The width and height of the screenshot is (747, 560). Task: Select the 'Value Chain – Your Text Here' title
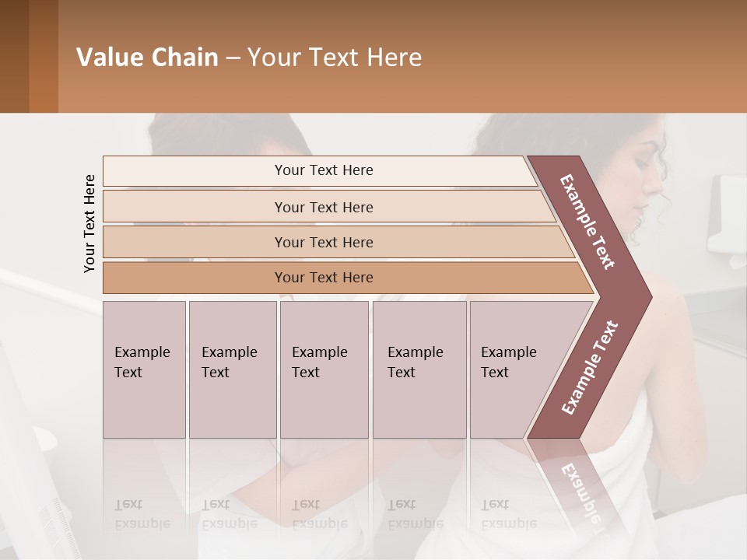click(x=249, y=57)
